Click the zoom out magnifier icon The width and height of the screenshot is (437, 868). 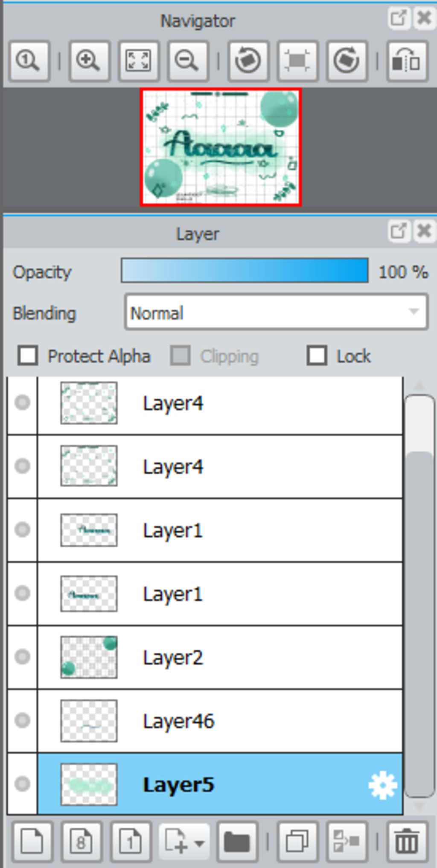187,61
